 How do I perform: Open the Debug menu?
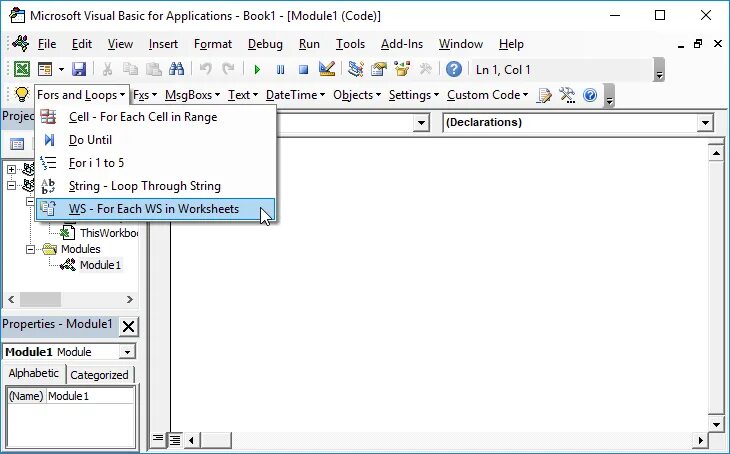(265, 44)
